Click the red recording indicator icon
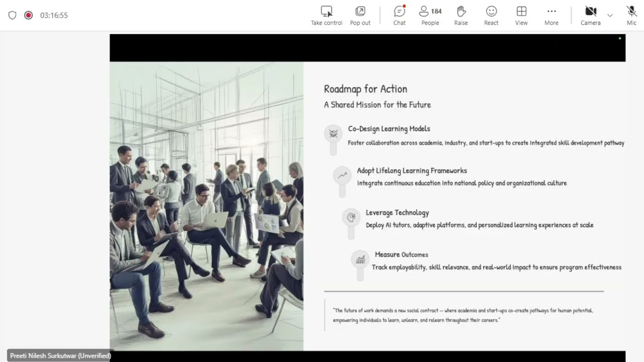 pyautogui.click(x=29, y=15)
